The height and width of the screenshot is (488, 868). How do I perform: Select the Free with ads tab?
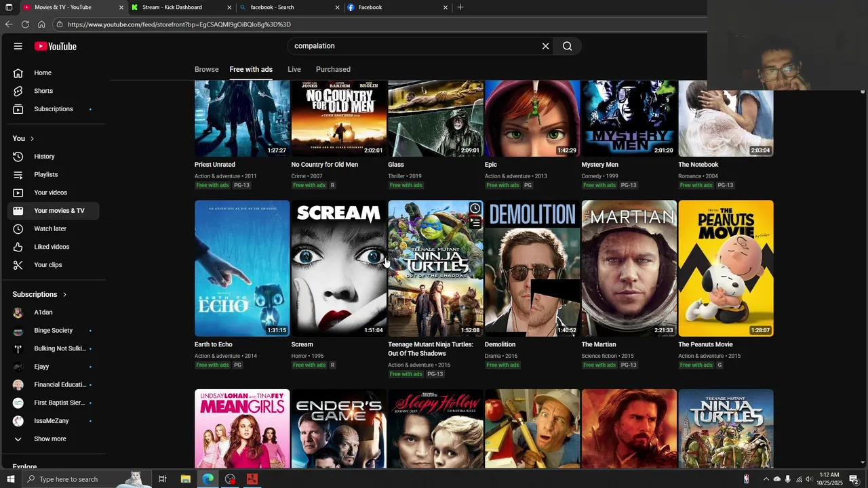(251, 69)
